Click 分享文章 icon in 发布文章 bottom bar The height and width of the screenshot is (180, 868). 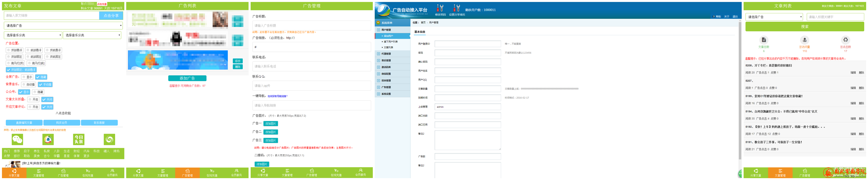pyautogui.click(x=14, y=171)
